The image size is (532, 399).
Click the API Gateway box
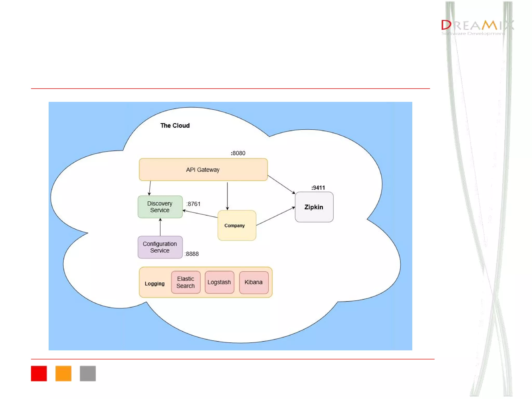(203, 170)
